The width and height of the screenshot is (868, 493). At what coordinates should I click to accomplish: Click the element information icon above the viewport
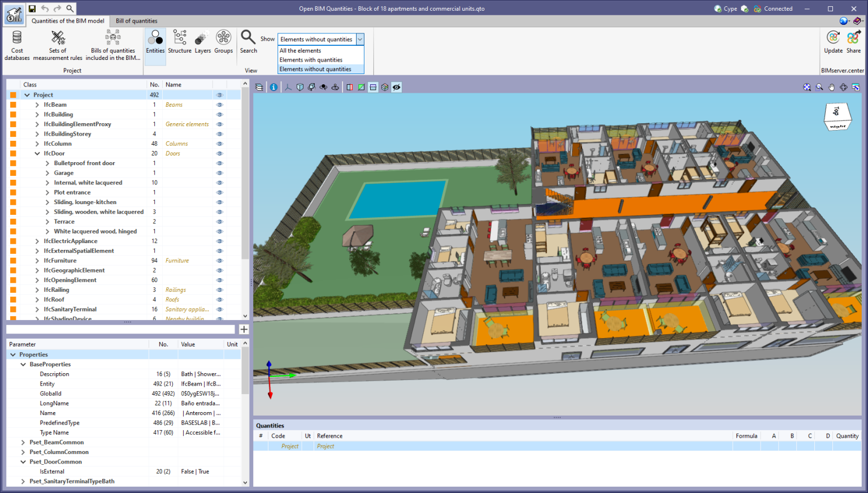pos(274,87)
